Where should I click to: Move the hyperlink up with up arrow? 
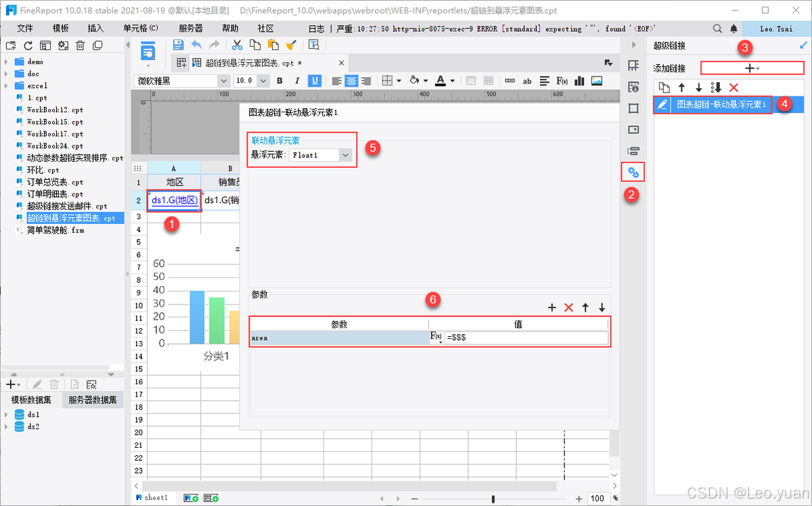point(682,87)
